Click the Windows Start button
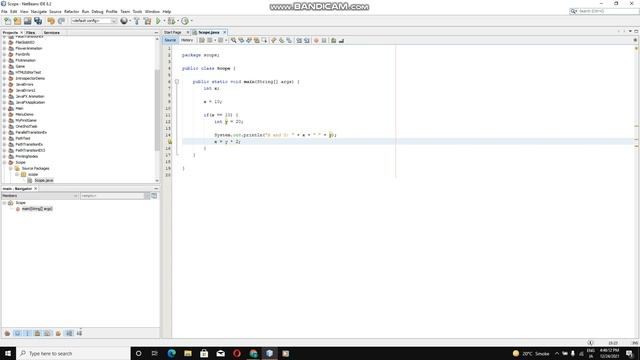Viewport: 640px width, 360px height. click(8, 353)
